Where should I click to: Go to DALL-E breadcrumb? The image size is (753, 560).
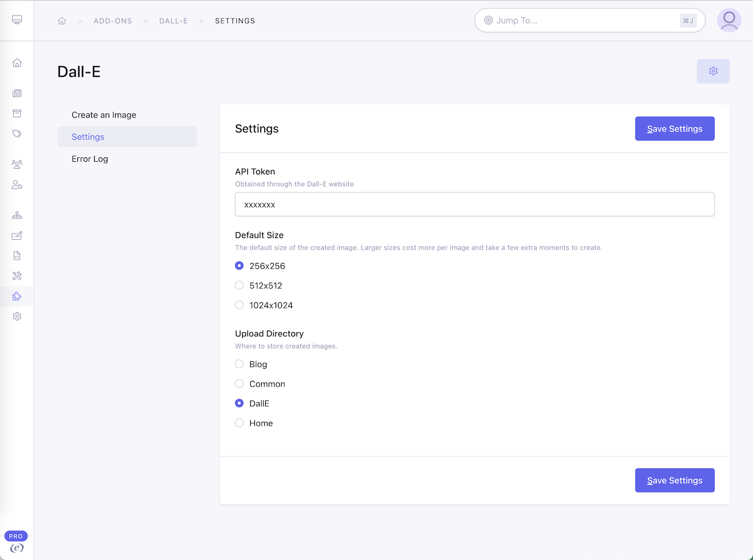click(x=173, y=21)
